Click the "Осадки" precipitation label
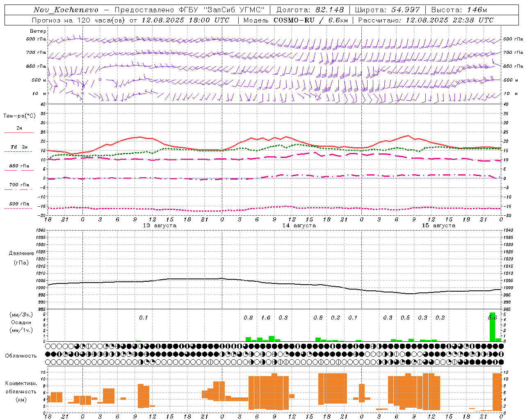The width and height of the screenshot is (525, 420). [21, 322]
